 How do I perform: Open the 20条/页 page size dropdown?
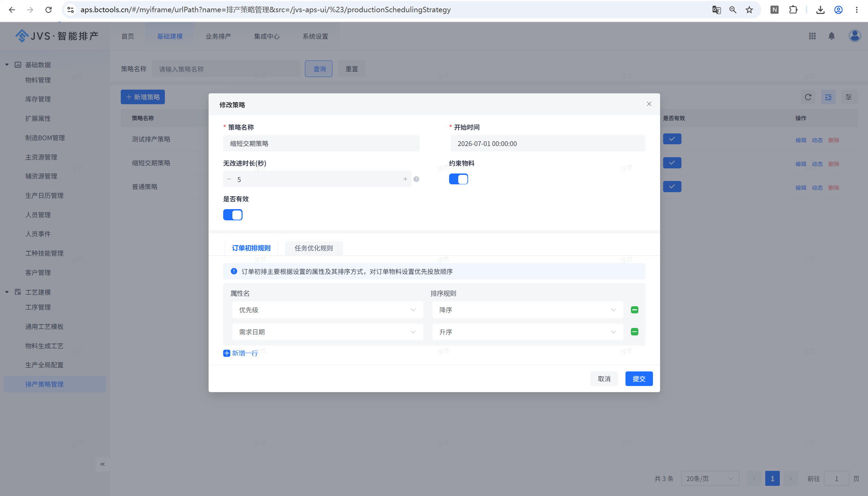tap(710, 479)
